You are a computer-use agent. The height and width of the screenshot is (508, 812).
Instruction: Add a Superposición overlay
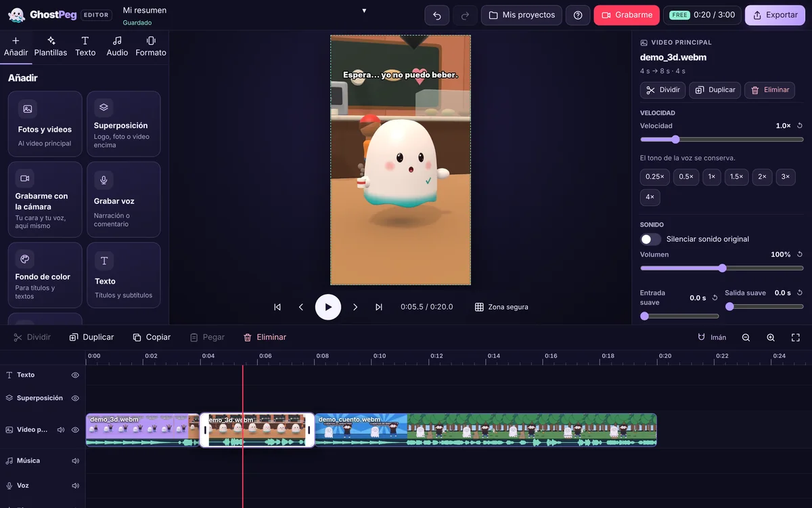124,123
